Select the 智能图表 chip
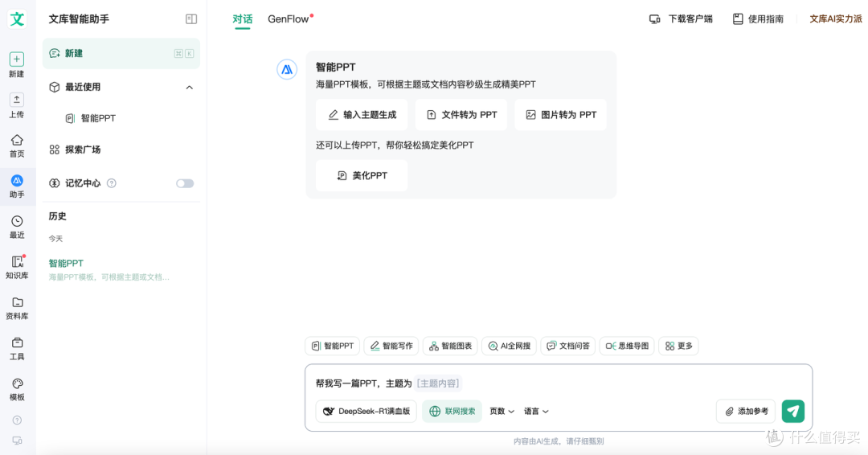This screenshot has height=455, width=868. click(451, 346)
